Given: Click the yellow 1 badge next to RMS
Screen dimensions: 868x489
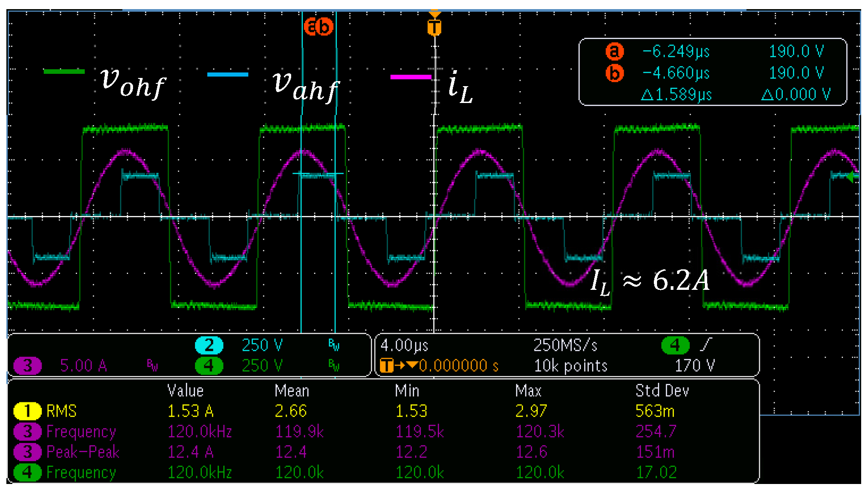Looking at the screenshot, I should (27, 411).
